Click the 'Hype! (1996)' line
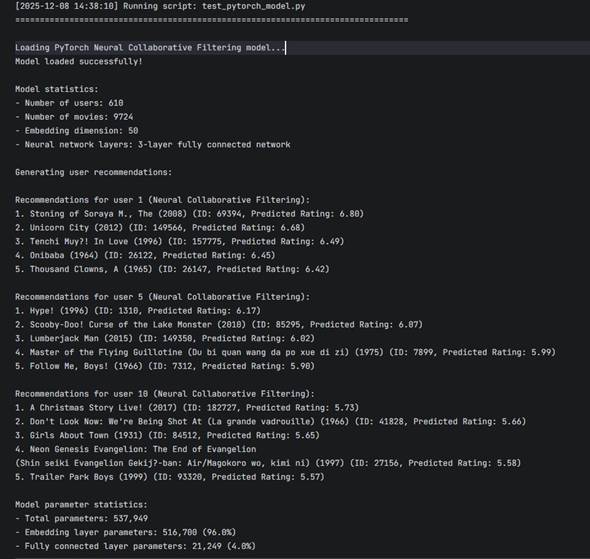590x559 pixels. tap(138, 311)
